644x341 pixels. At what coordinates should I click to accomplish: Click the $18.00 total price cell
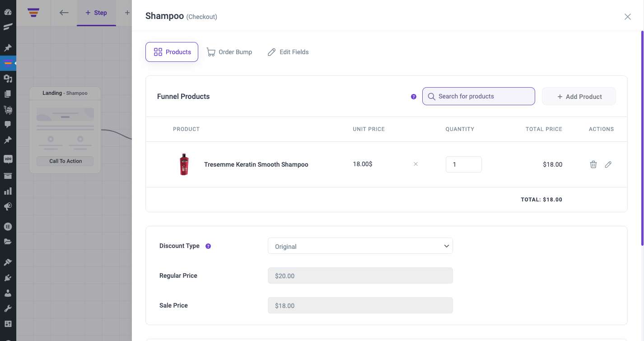(x=552, y=164)
